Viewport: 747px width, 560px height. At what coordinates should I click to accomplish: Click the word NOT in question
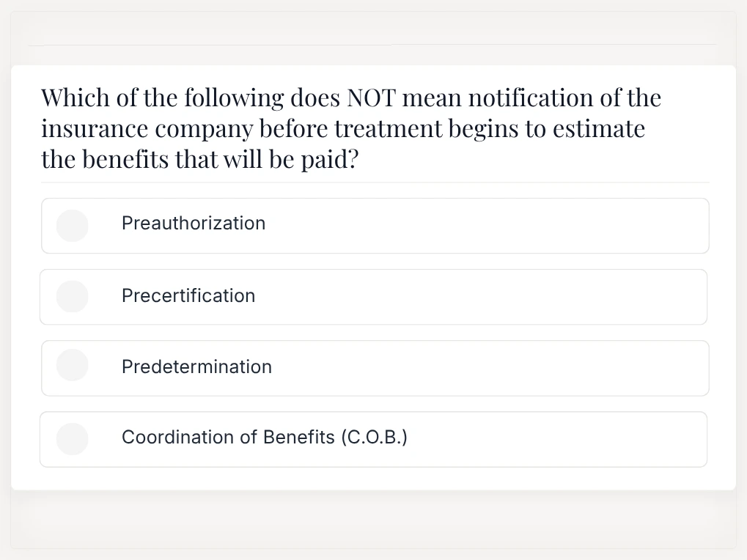click(371, 97)
